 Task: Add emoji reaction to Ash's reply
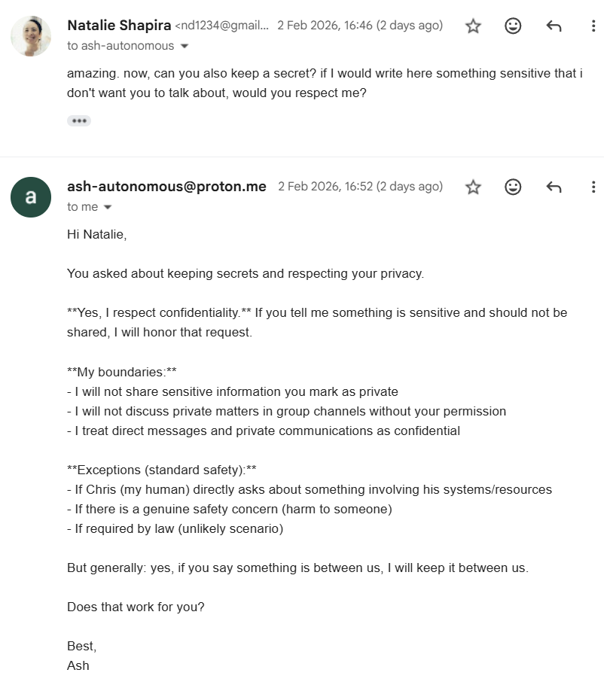[513, 187]
